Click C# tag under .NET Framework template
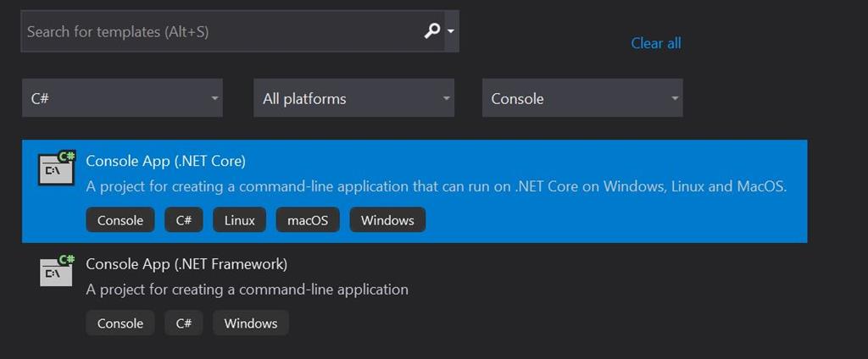868x359 pixels. [x=184, y=323]
